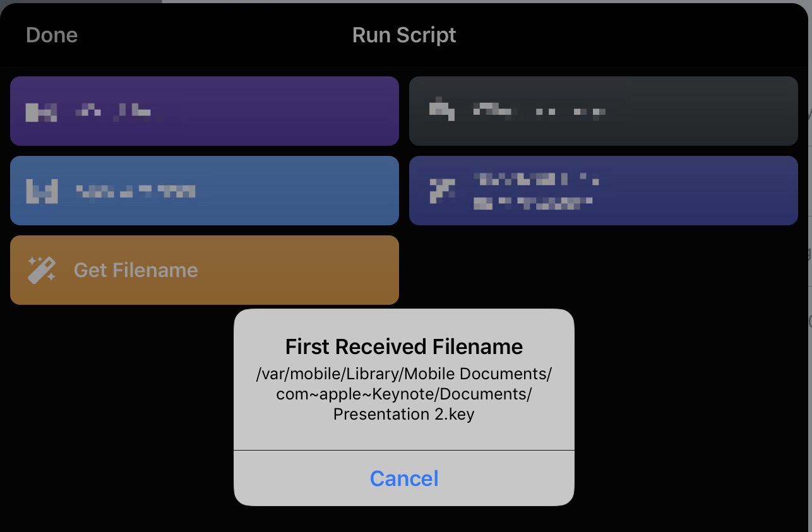Click the dimmed background below the alert dialog
The width and height of the screenshot is (812, 532).
point(404,519)
